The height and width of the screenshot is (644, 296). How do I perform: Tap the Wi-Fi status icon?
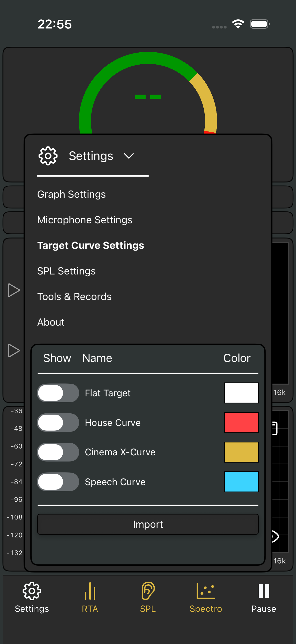[238, 24]
